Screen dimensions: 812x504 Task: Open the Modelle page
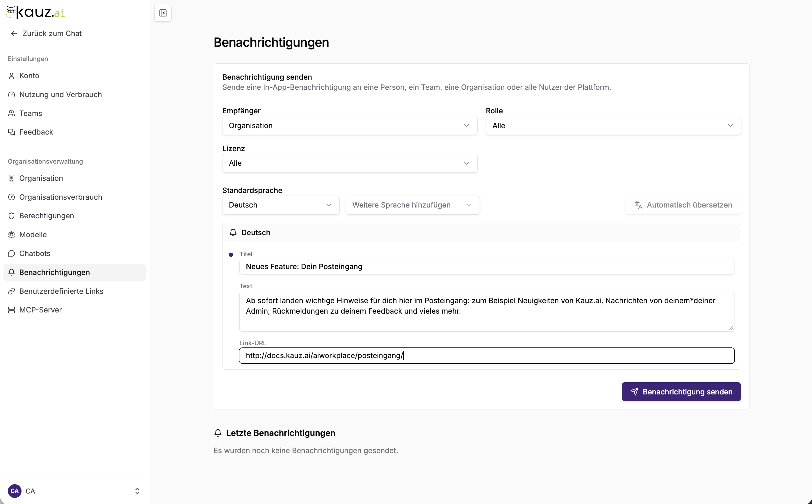[x=74, y=235]
